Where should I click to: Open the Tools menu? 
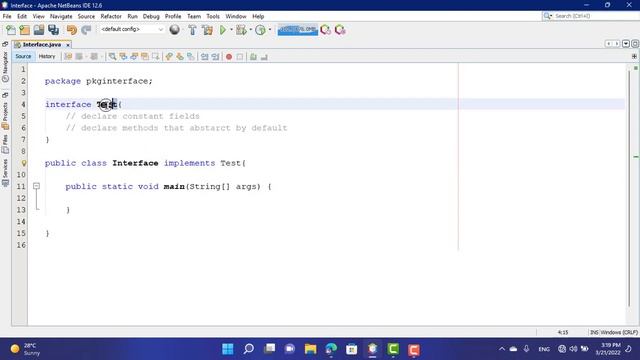[x=213, y=16]
